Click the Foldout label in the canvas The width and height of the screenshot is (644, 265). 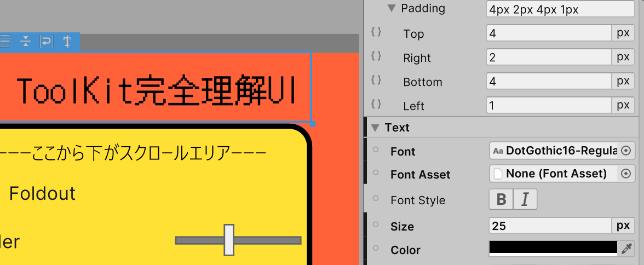click(42, 193)
